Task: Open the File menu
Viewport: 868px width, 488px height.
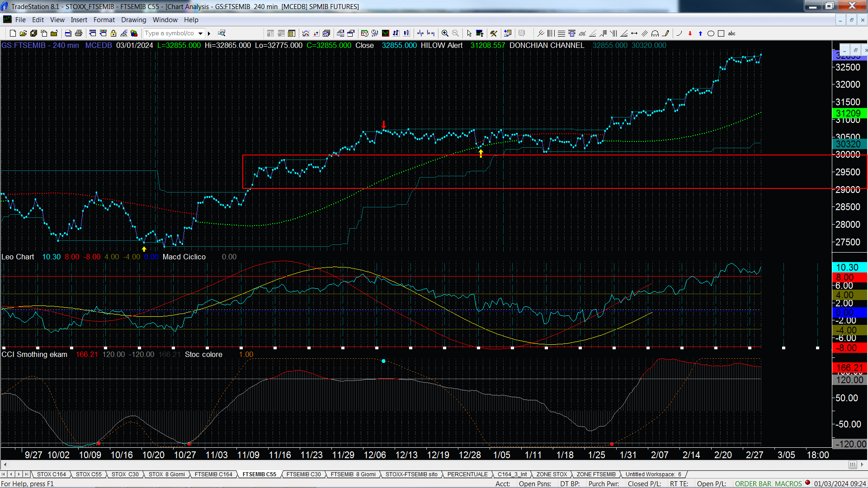Action: [x=20, y=19]
